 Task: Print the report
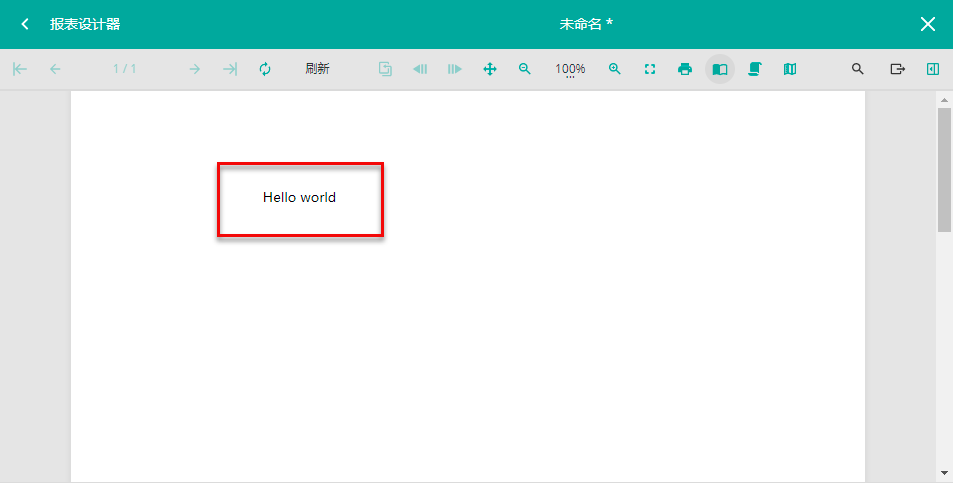(685, 69)
